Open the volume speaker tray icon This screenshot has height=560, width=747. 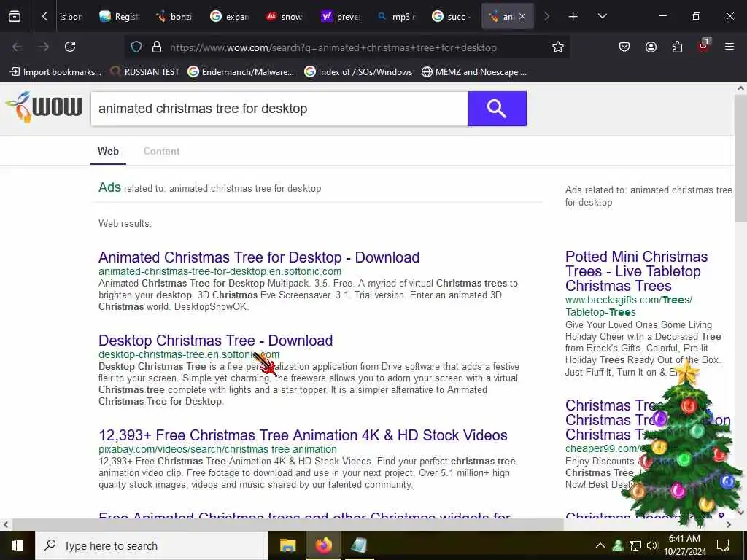coord(651,545)
